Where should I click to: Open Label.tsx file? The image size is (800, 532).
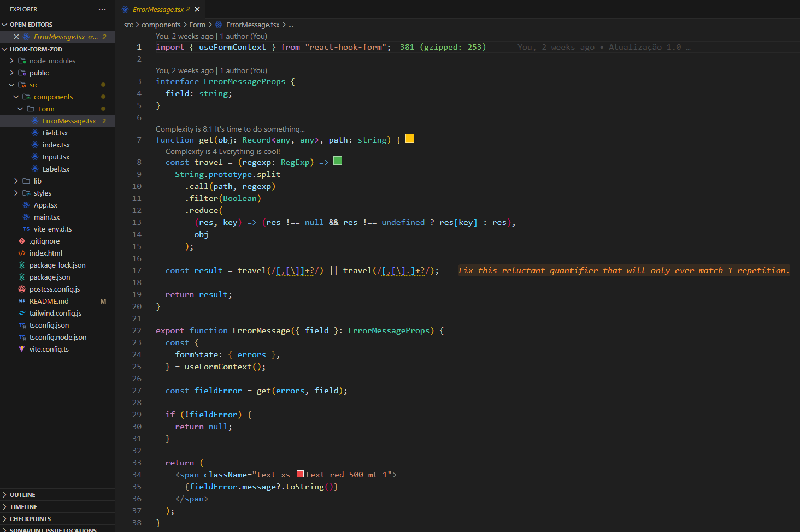pos(56,169)
